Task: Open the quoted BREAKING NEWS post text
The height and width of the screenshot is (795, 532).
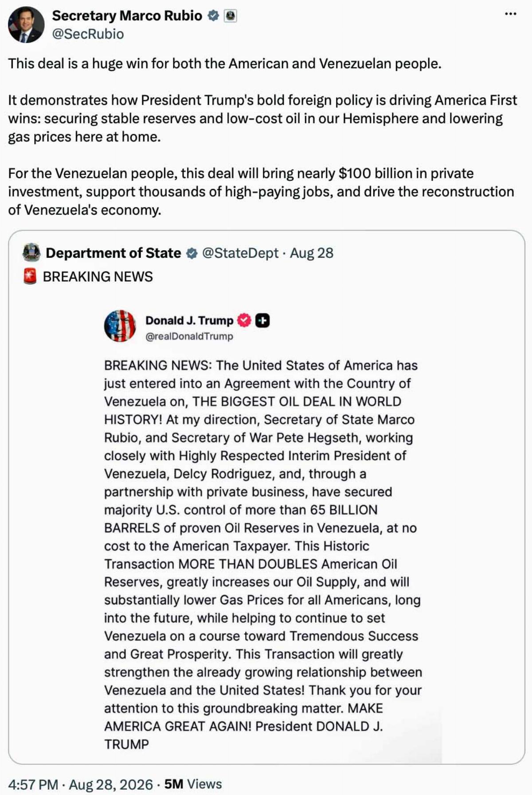Action: [x=98, y=276]
